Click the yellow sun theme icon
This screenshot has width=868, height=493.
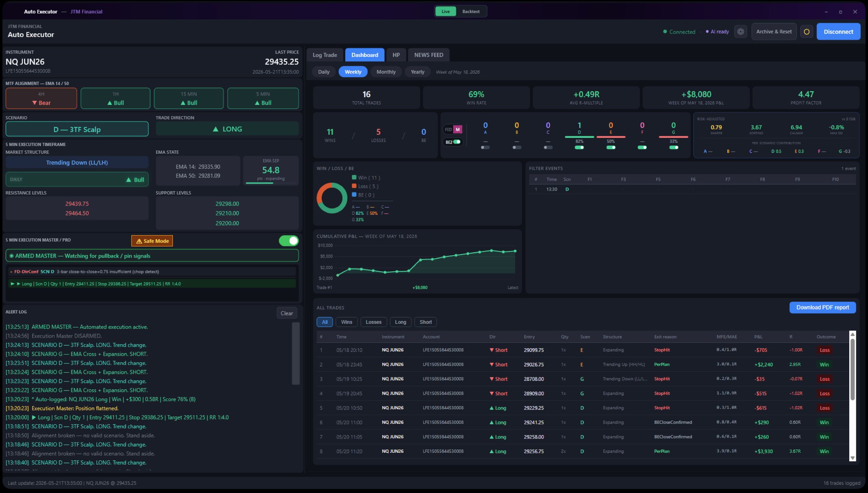pyautogui.click(x=807, y=32)
